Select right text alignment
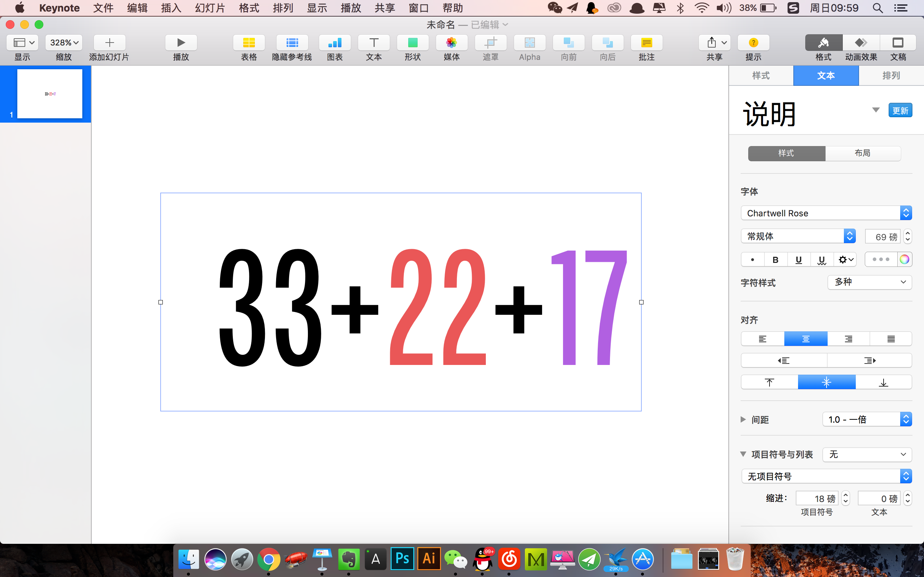The height and width of the screenshot is (577, 924). [849, 339]
